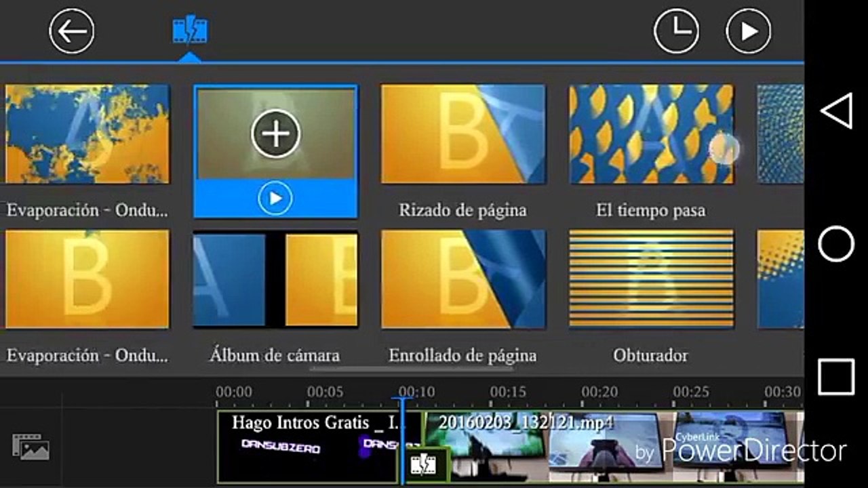Play the project preview
Image resolution: width=868 pixels, height=488 pixels.
point(749,31)
